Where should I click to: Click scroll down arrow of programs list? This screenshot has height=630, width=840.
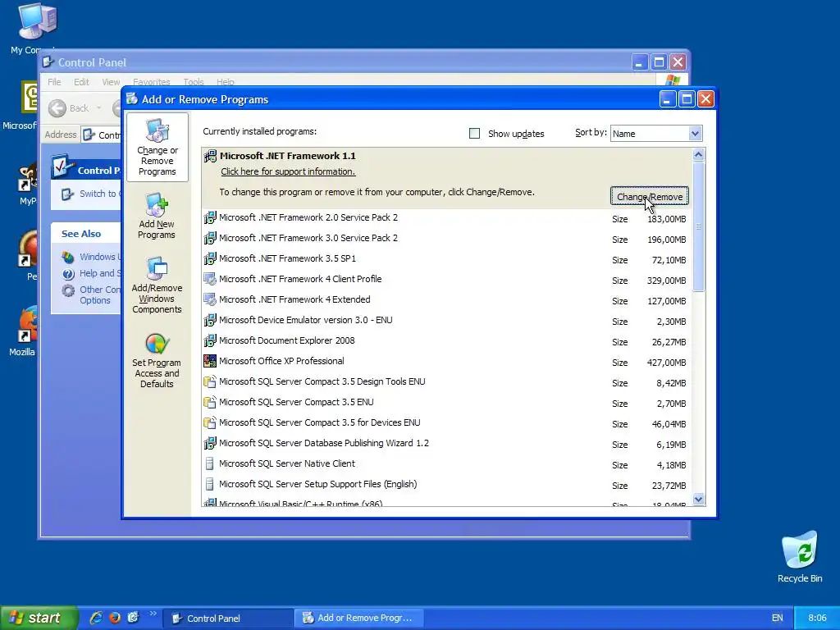coord(698,500)
